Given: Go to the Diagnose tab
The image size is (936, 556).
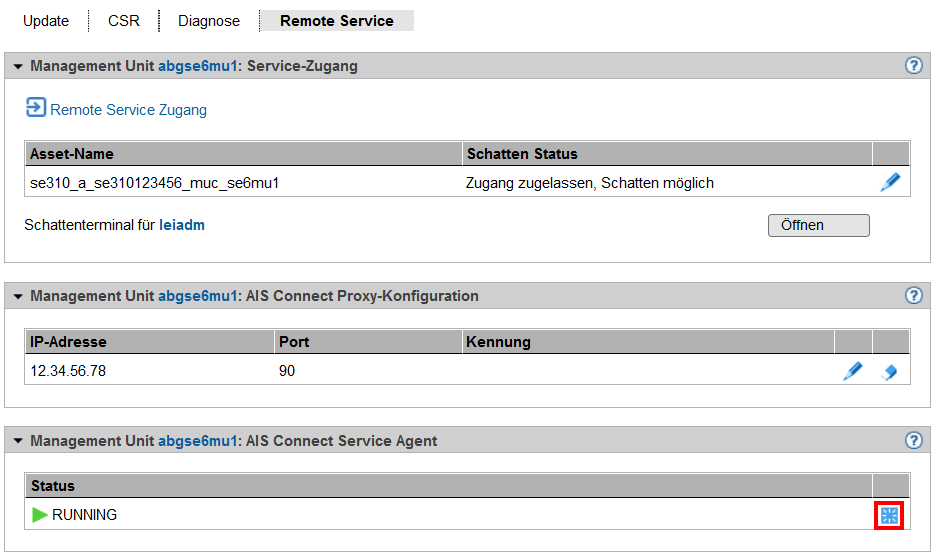Looking at the screenshot, I should pos(209,21).
